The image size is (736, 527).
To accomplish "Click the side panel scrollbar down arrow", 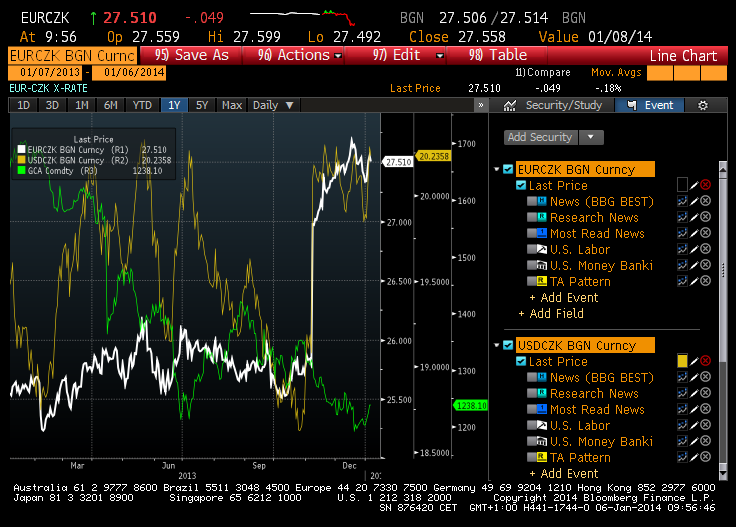I will [x=723, y=474].
